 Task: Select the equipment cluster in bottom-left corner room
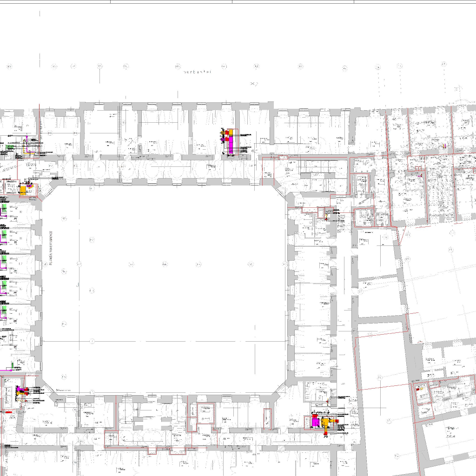21,394
